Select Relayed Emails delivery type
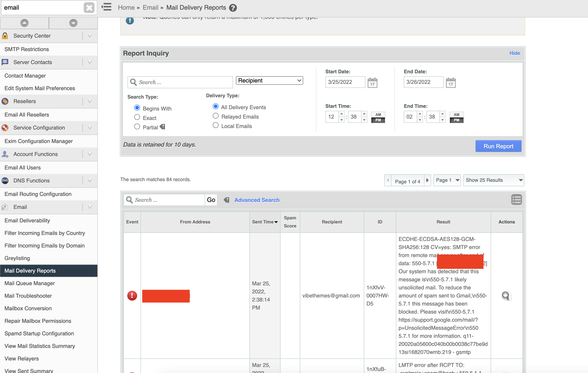This screenshot has width=588, height=373. (x=216, y=116)
